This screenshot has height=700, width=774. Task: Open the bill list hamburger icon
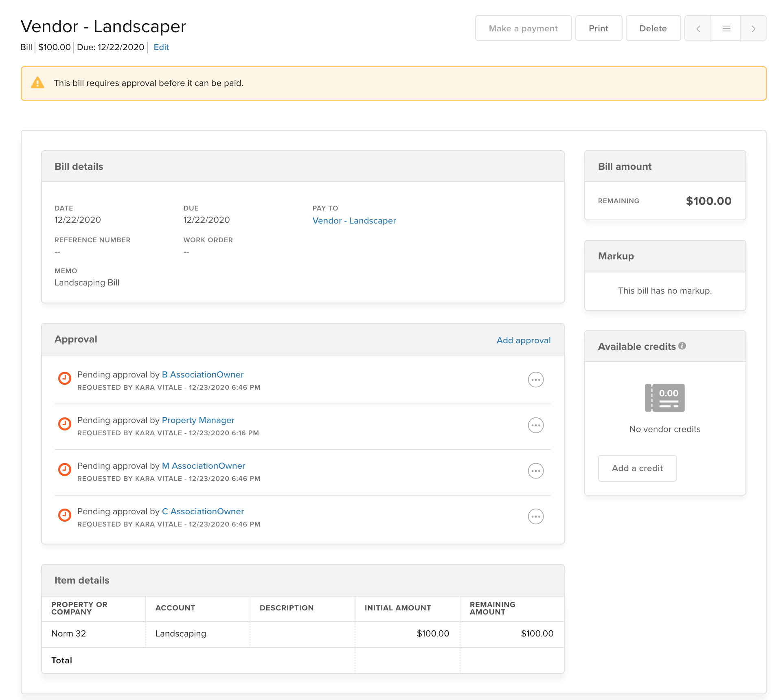point(726,29)
